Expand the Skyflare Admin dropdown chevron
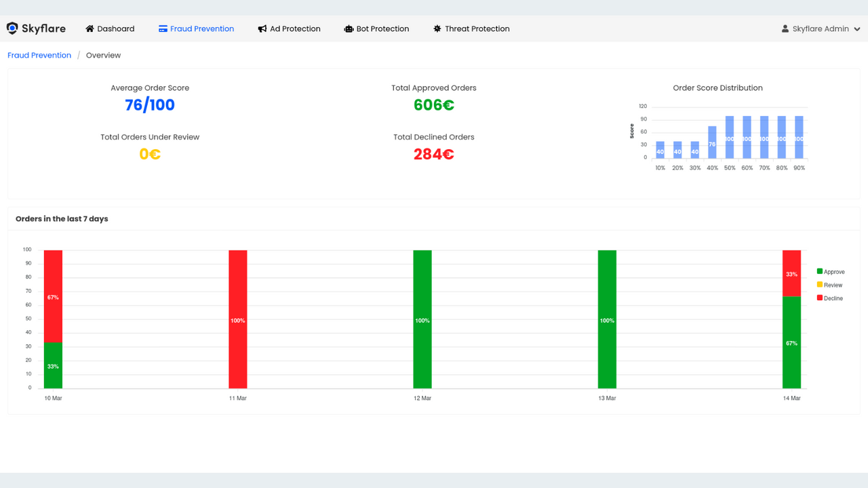 [857, 29]
